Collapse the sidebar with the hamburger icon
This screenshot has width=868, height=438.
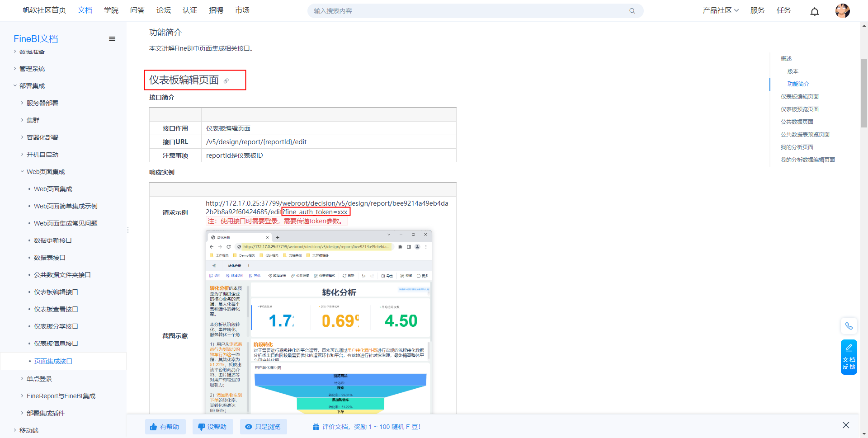[x=112, y=39]
